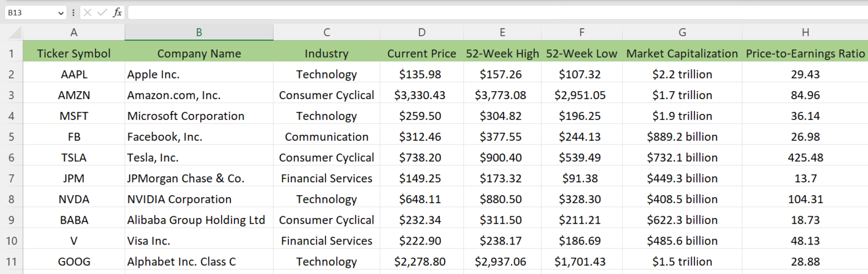Select column E header
868x274 pixels.
502,32
